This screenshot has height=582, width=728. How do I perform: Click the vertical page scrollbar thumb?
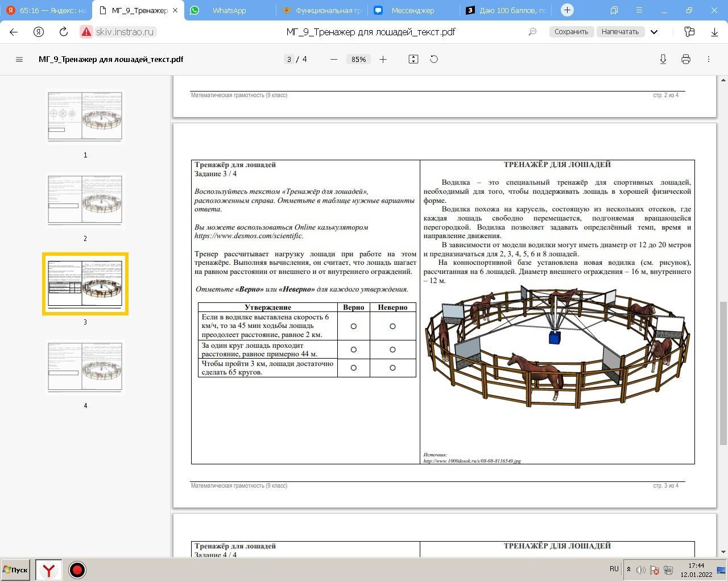[x=723, y=373]
